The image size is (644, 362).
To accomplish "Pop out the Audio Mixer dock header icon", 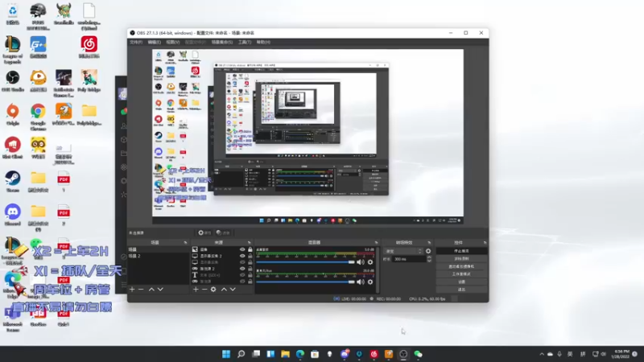I will 376,243.
